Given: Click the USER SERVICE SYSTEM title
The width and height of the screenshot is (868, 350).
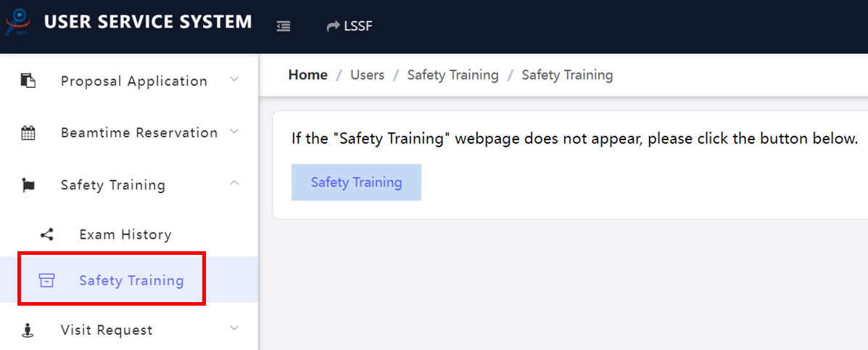Looking at the screenshot, I should tap(148, 22).
